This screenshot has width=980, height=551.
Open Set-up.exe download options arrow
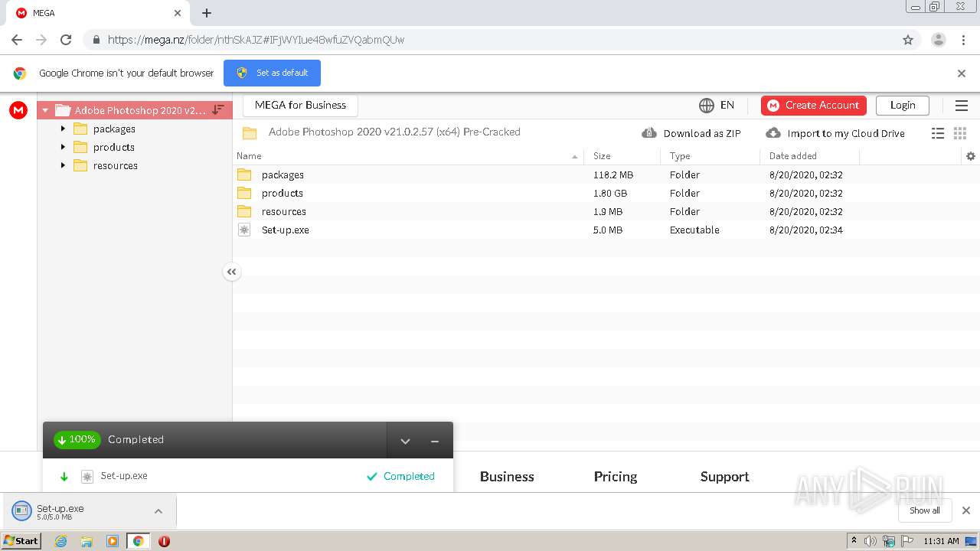(158, 511)
